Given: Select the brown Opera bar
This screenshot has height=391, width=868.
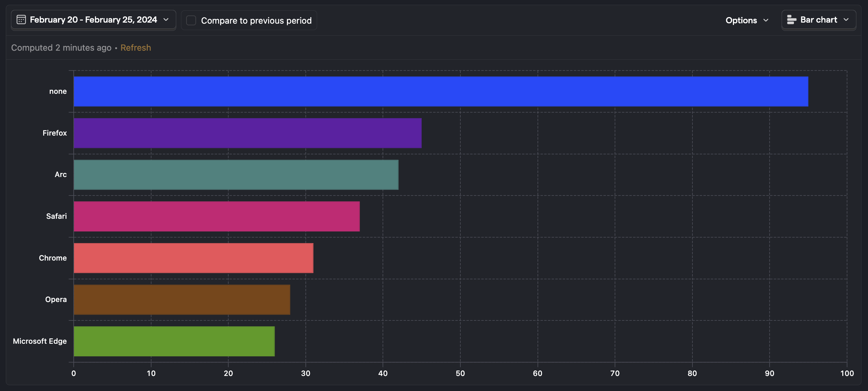Looking at the screenshot, I should [x=182, y=300].
